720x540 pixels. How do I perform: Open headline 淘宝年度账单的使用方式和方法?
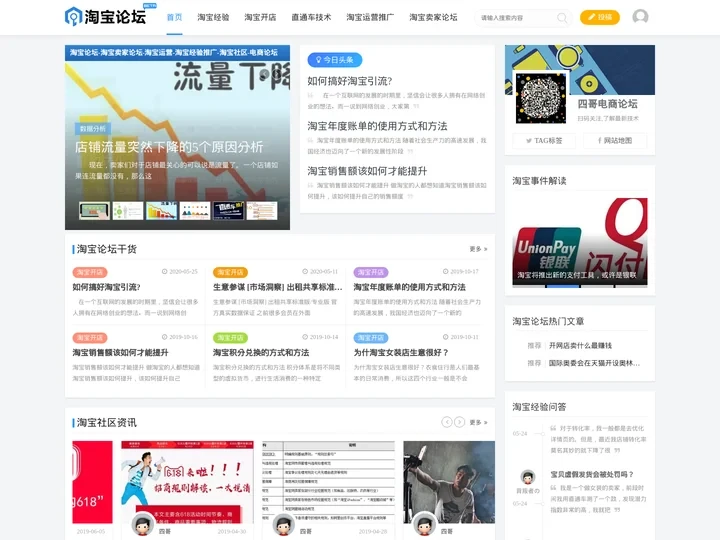point(377,126)
